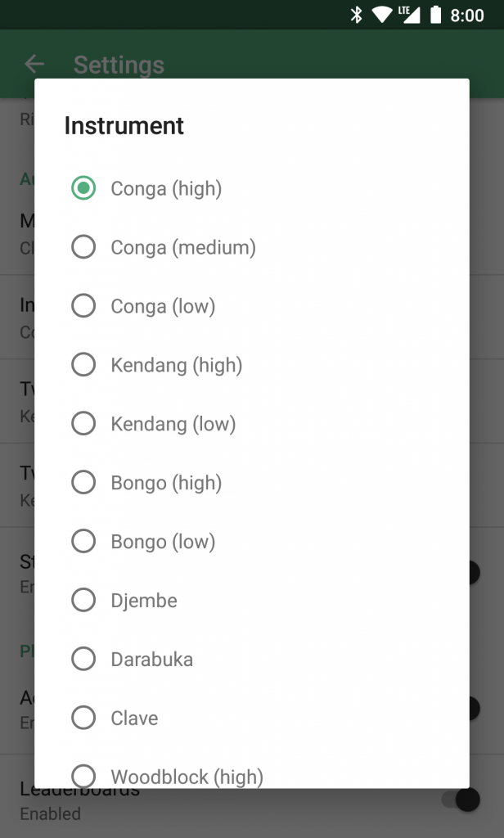Select the Kendang (low) option
The width and height of the screenshot is (504, 838).
coord(83,424)
